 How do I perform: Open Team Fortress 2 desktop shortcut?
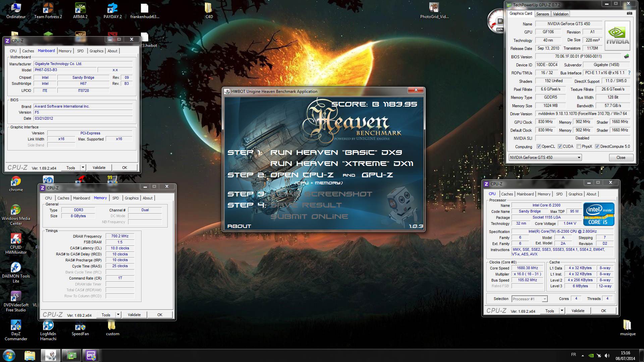pos(48,10)
